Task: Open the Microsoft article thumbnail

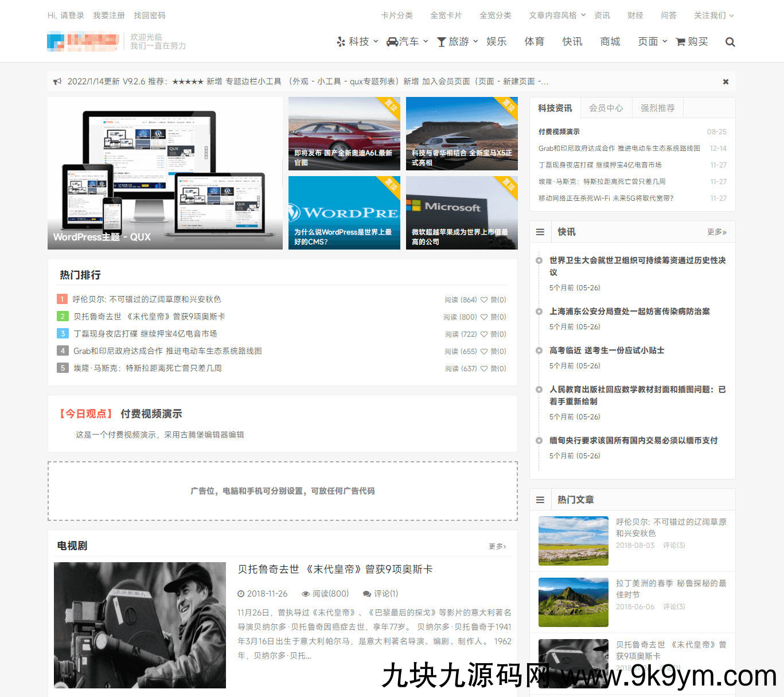Action: [462, 213]
